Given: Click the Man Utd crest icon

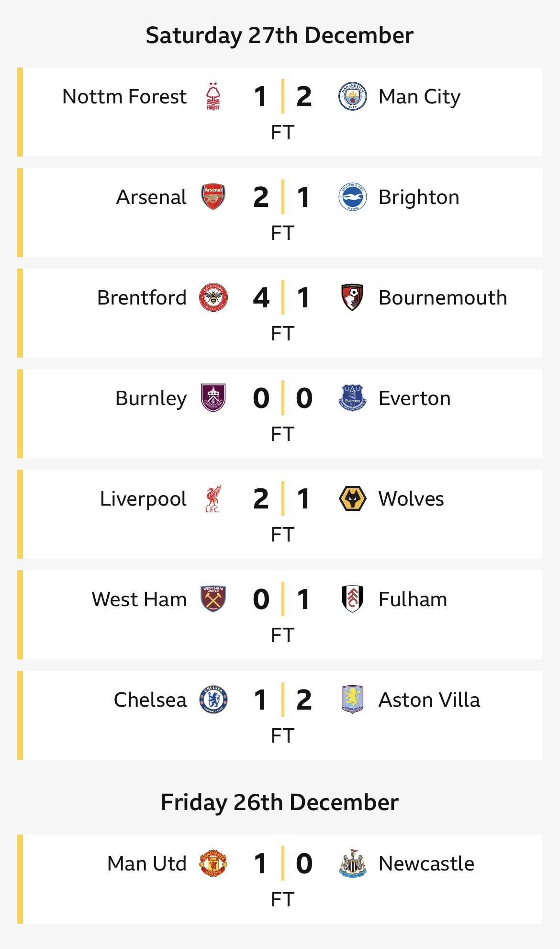Looking at the screenshot, I should pos(213,863).
